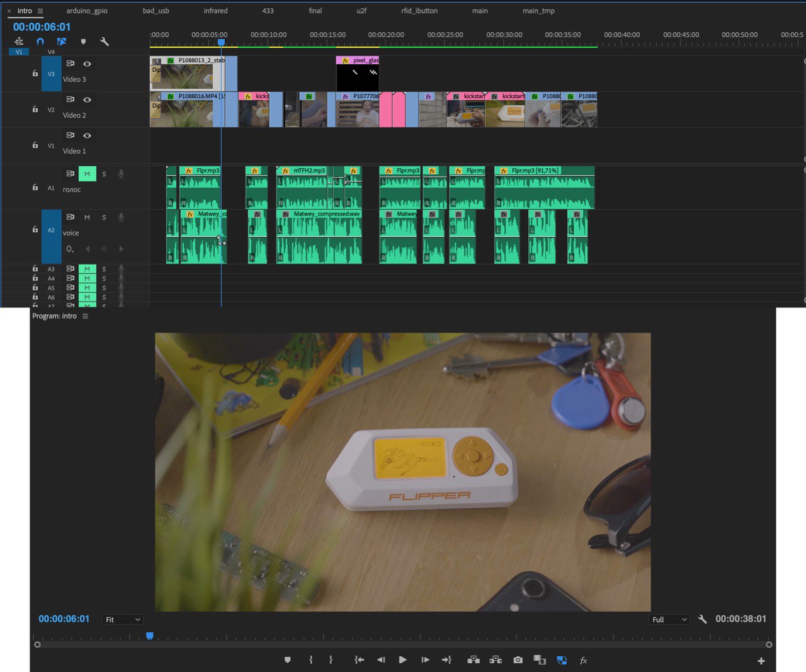Open the Fit zoom level dropdown

pos(123,620)
